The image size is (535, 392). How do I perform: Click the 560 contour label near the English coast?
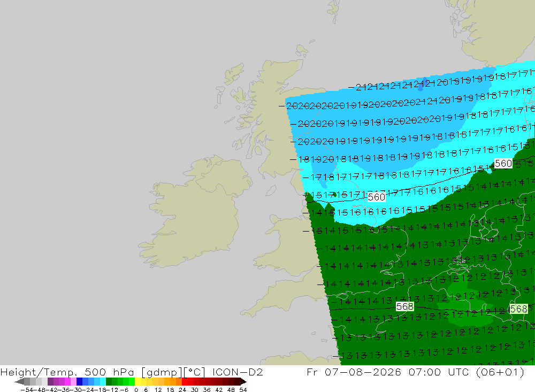(x=376, y=197)
